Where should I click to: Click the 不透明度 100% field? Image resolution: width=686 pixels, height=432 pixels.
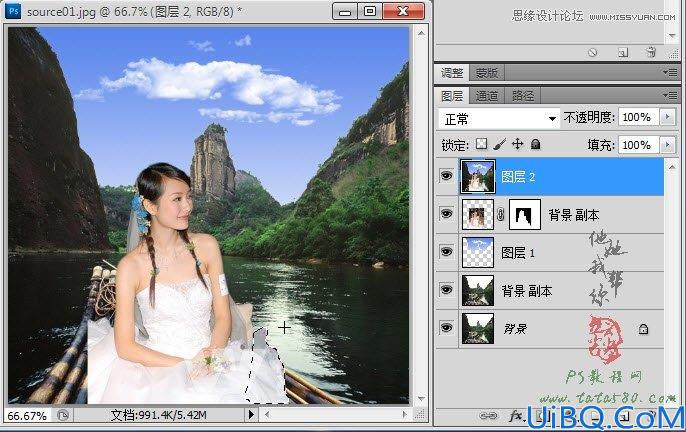click(x=638, y=117)
